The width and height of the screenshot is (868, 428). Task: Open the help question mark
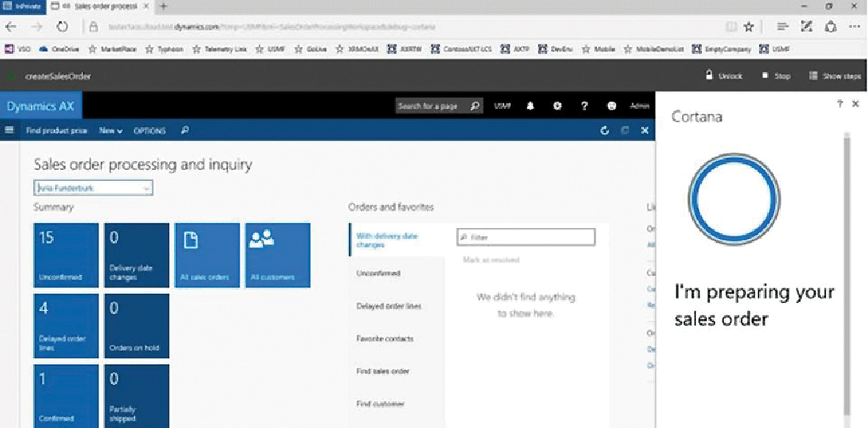pos(584,106)
